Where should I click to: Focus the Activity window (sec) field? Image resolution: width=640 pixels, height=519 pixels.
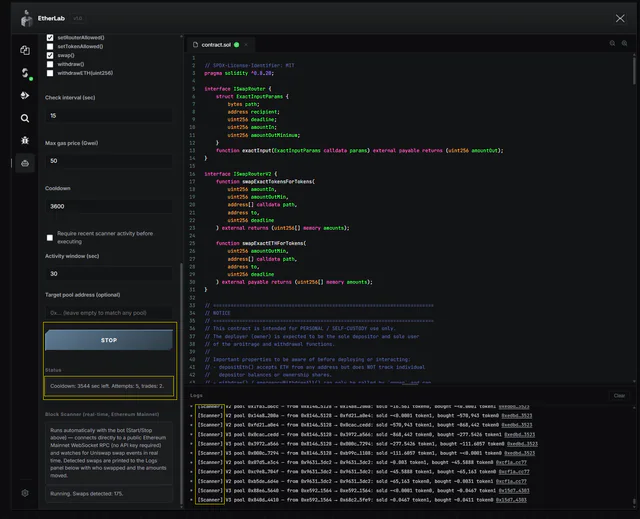(x=109, y=273)
